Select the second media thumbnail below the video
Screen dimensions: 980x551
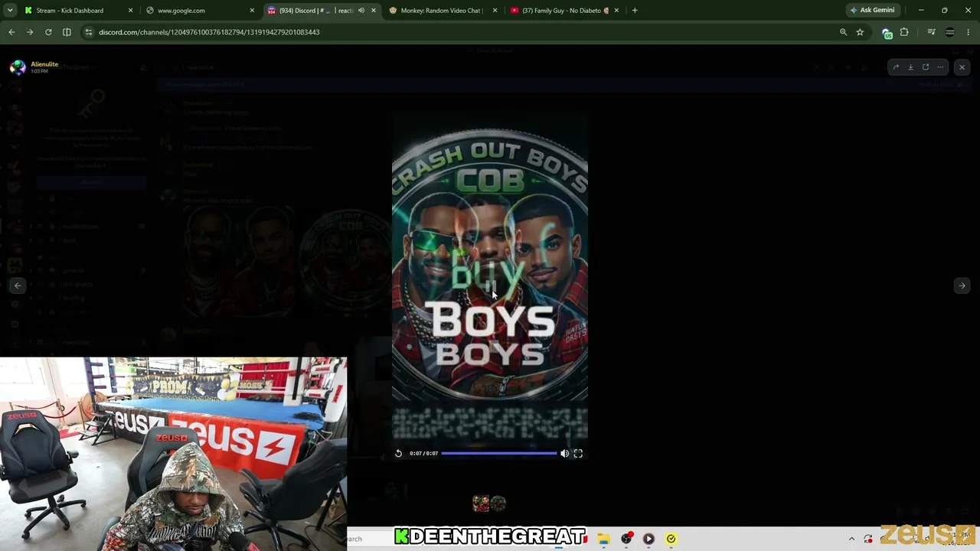498,503
